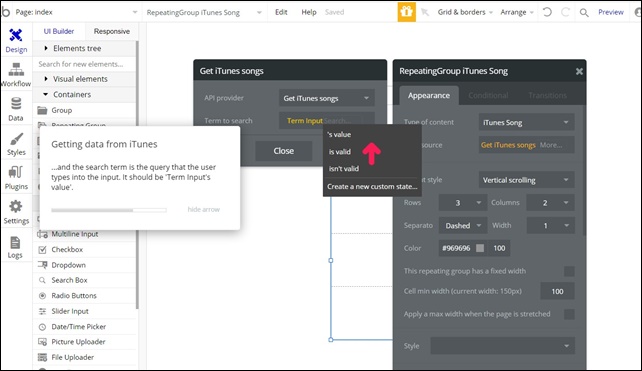Viewport: 642px width, 371px height.
Task: Switch to the Appearance tab
Action: (429, 95)
